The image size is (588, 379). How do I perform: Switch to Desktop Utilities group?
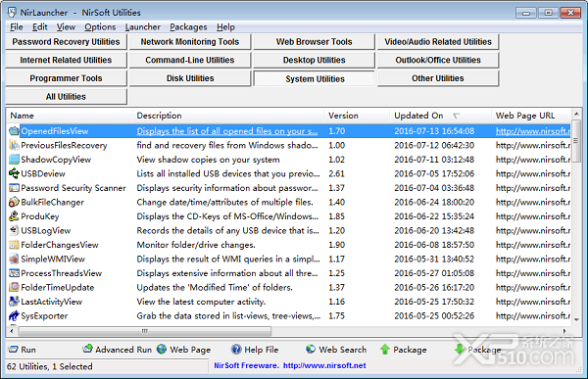314,60
